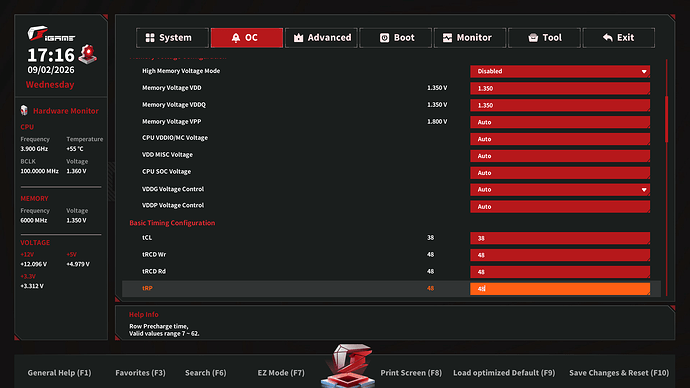Edit the tRCD Wr value field

(x=560, y=255)
